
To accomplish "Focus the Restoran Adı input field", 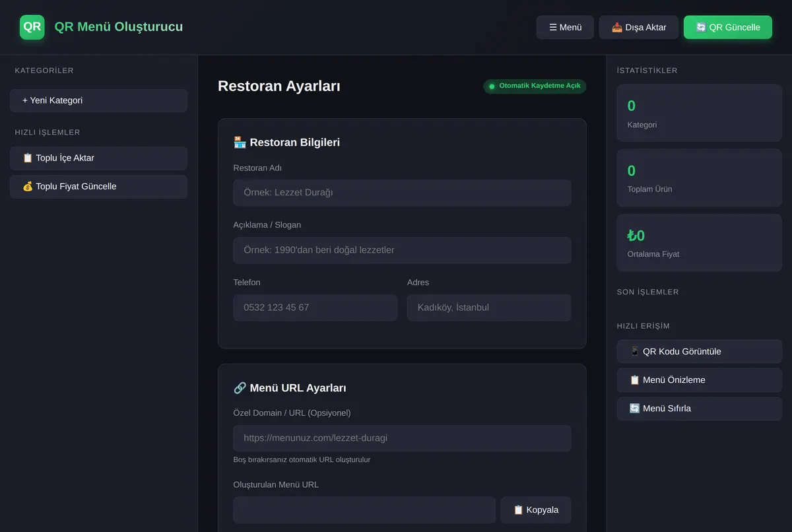I will click(402, 193).
